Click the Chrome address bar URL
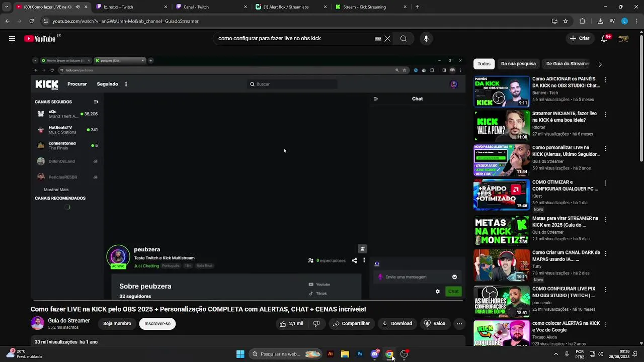644x362 pixels. 126,21
